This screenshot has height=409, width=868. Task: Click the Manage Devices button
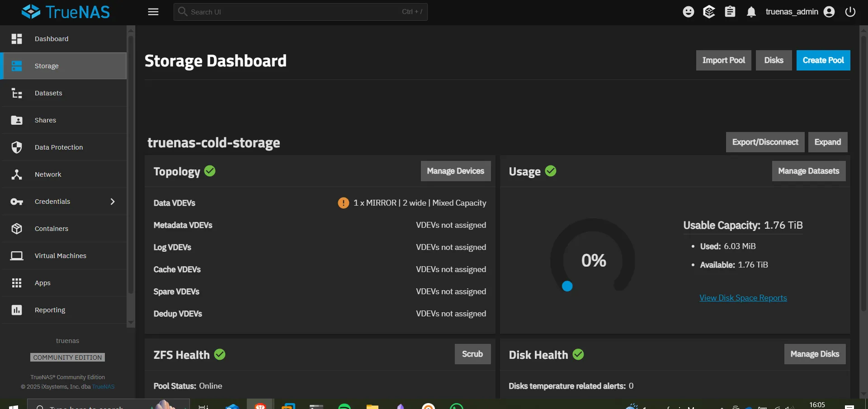pyautogui.click(x=456, y=171)
